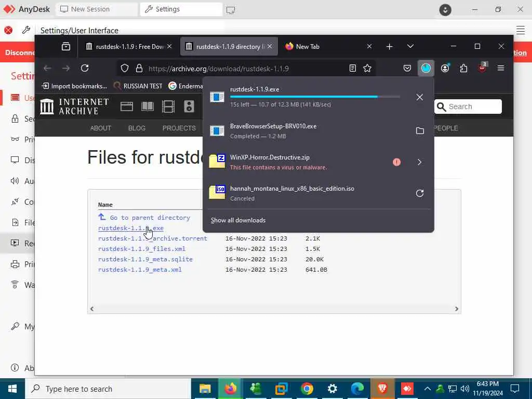The width and height of the screenshot is (532, 399).
Task: Open RUSSIAN TEST bookmark
Action: tap(138, 86)
